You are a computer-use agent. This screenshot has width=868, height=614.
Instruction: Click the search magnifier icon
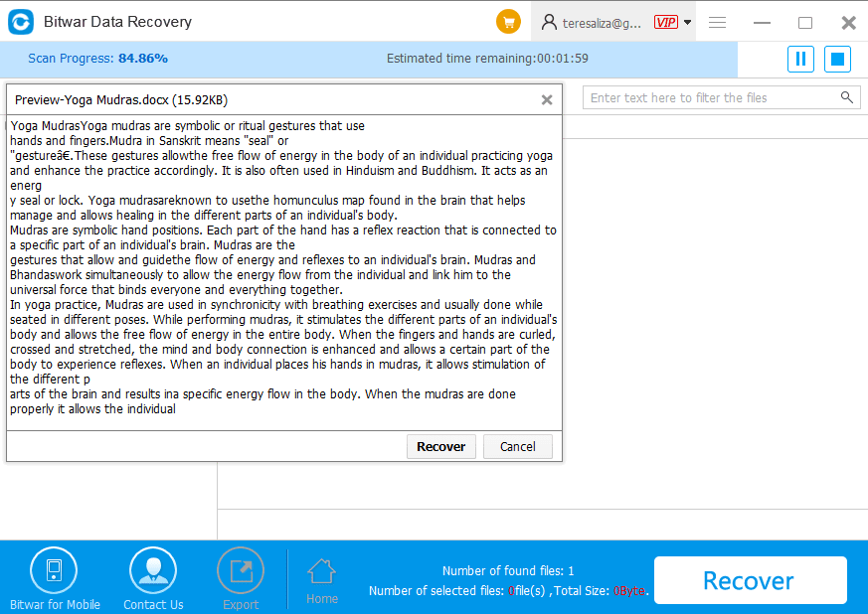click(x=846, y=97)
